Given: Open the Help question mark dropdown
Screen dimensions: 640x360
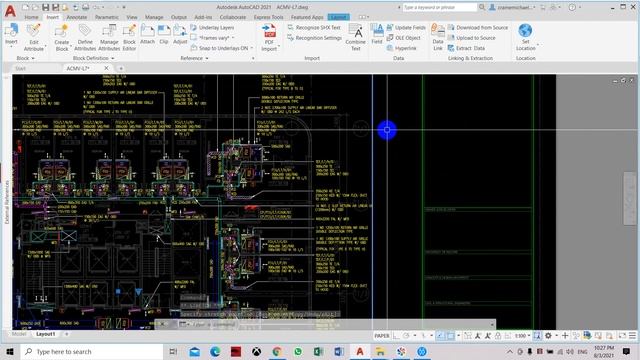Looking at the screenshot, I should (x=575, y=7).
